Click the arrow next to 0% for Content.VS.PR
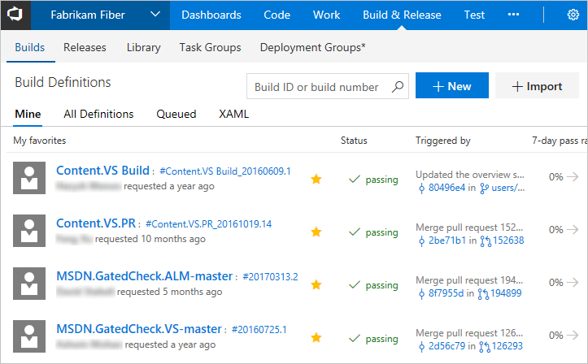The width and height of the screenshot is (588, 364). pyautogui.click(x=573, y=230)
